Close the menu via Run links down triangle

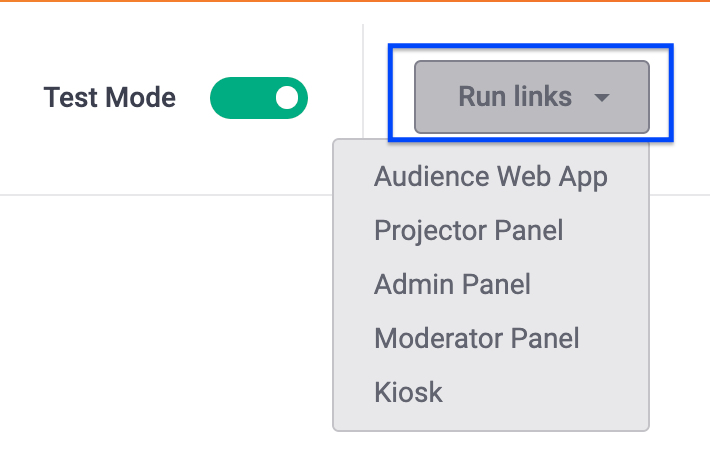[x=602, y=98]
